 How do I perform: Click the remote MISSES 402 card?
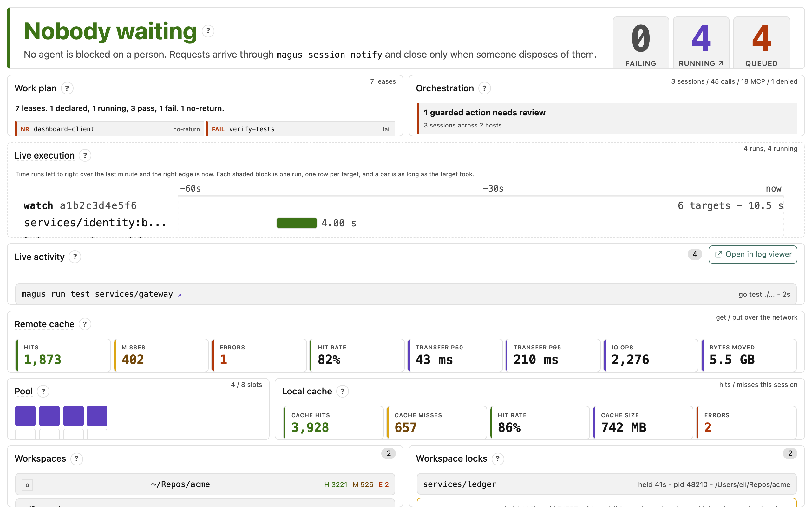pos(161,355)
